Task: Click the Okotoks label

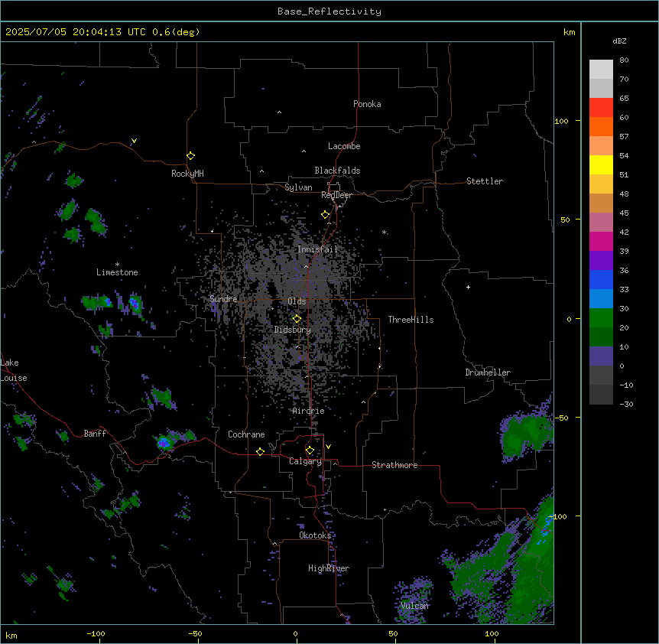Action: (x=315, y=535)
